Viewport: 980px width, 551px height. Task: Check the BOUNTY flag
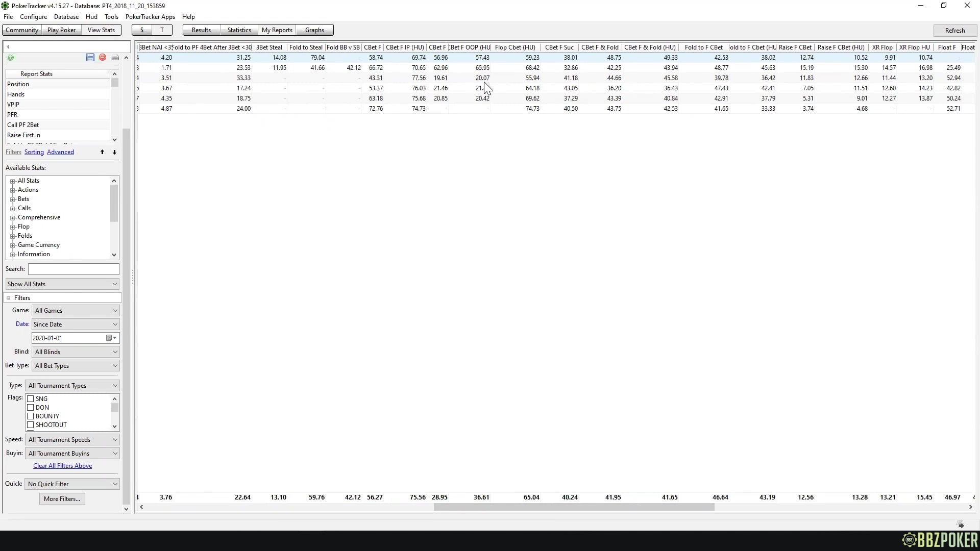tap(30, 416)
